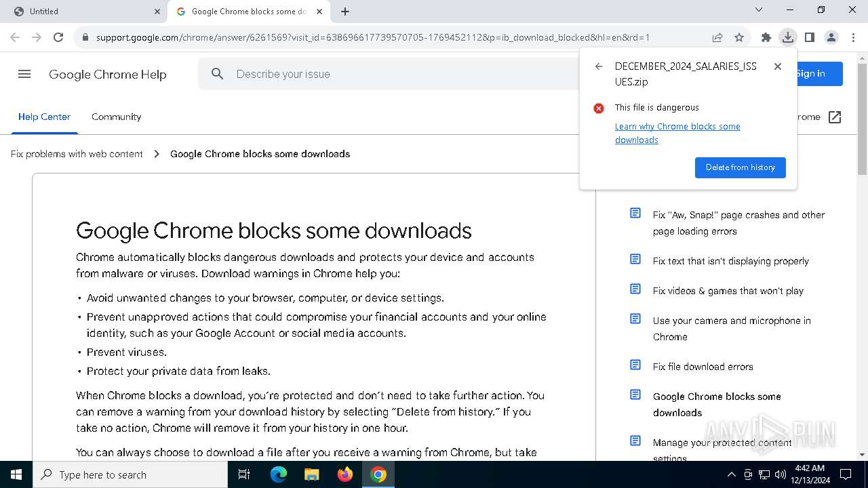Click the scrollbar down arrow

click(x=862, y=455)
